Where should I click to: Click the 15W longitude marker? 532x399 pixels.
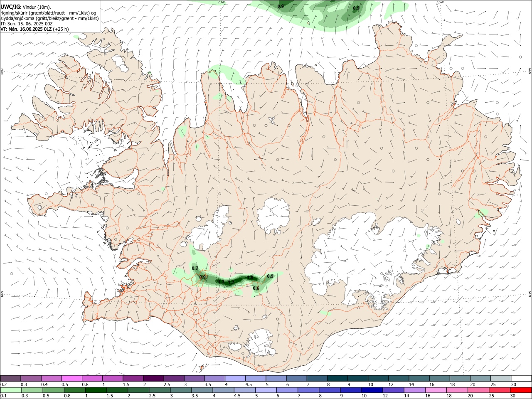point(440,2)
